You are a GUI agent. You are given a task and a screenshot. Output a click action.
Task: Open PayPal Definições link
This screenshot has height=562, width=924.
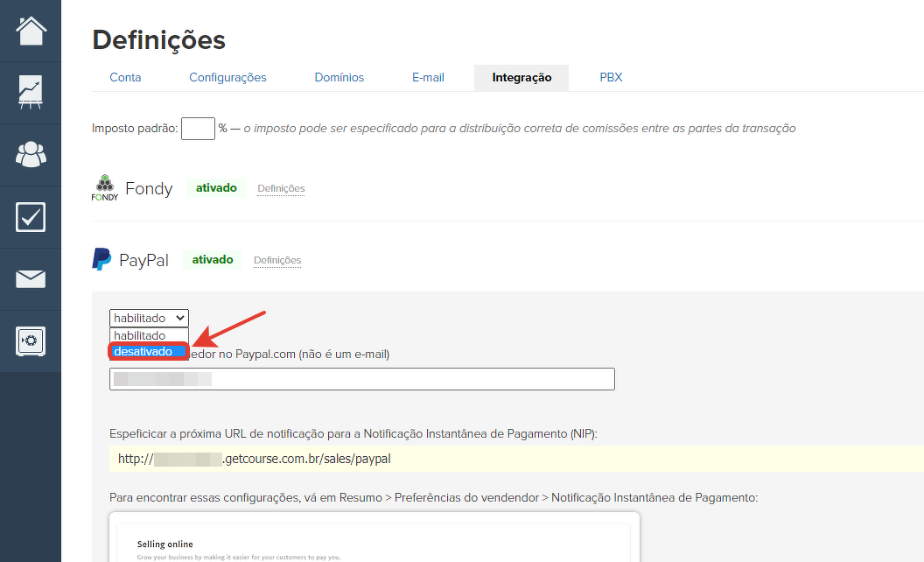tap(277, 260)
